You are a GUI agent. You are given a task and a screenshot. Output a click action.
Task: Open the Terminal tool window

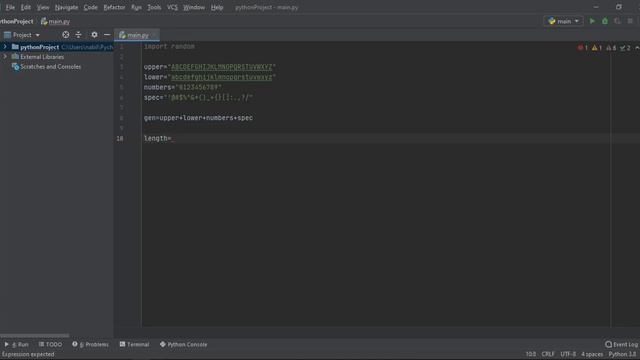134,344
